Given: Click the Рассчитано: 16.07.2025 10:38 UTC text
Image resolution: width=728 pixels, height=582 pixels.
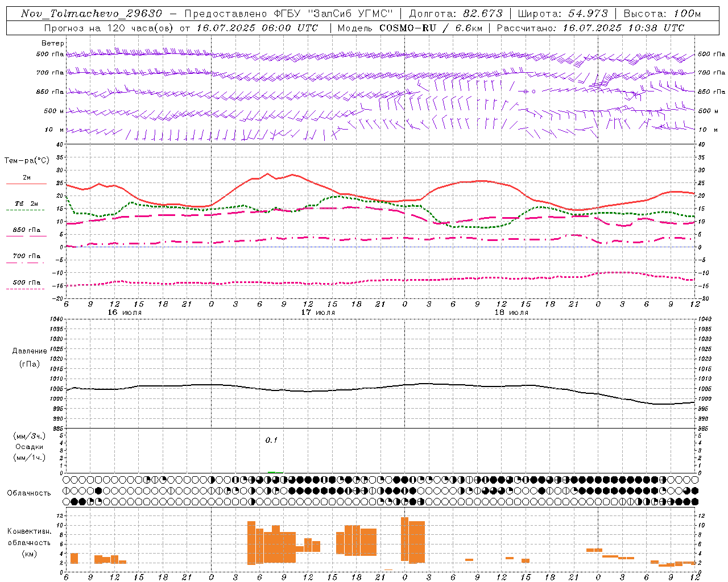Looking at the screenshot, I should (590, 28).
